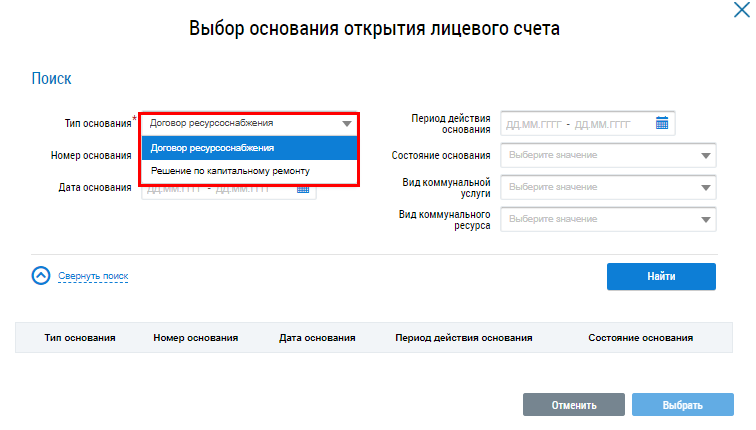Click Состояние основания table column header
756x430 pixels.
[641, 338]
